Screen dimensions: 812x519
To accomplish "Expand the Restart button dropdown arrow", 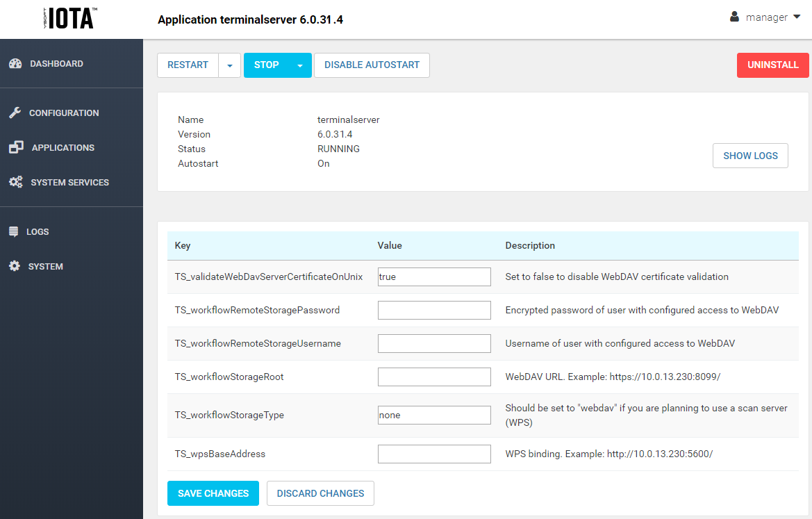I will point(229,65).
